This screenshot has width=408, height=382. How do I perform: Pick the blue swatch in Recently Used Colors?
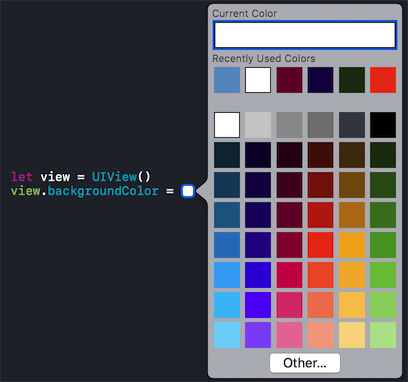[227, 80]
